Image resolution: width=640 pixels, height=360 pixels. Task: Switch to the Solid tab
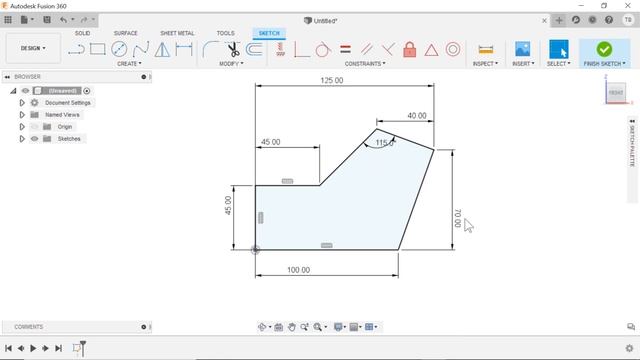(82, 33)
